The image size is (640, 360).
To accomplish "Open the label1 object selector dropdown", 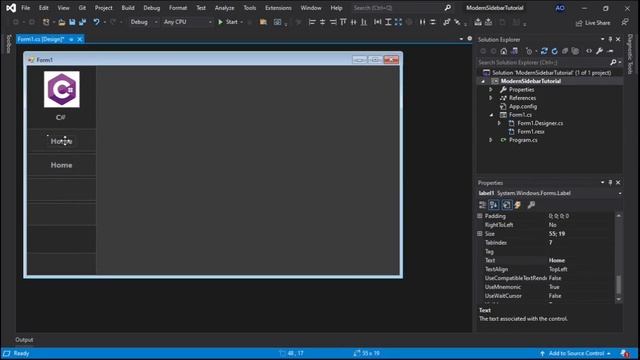I will [620, 193].
